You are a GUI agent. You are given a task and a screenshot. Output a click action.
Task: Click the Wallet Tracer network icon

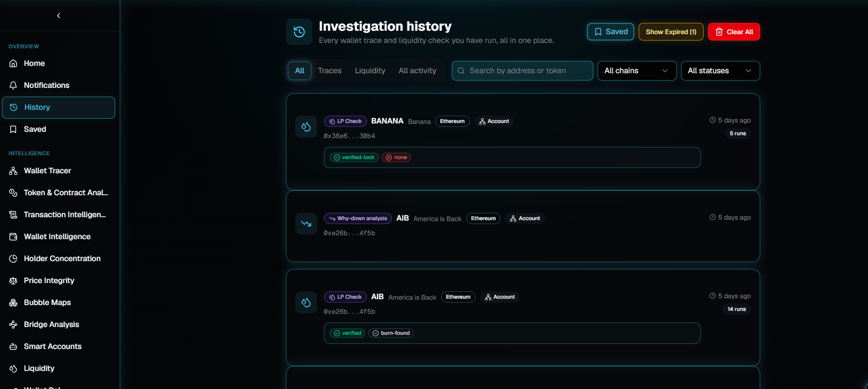[13, 171]
